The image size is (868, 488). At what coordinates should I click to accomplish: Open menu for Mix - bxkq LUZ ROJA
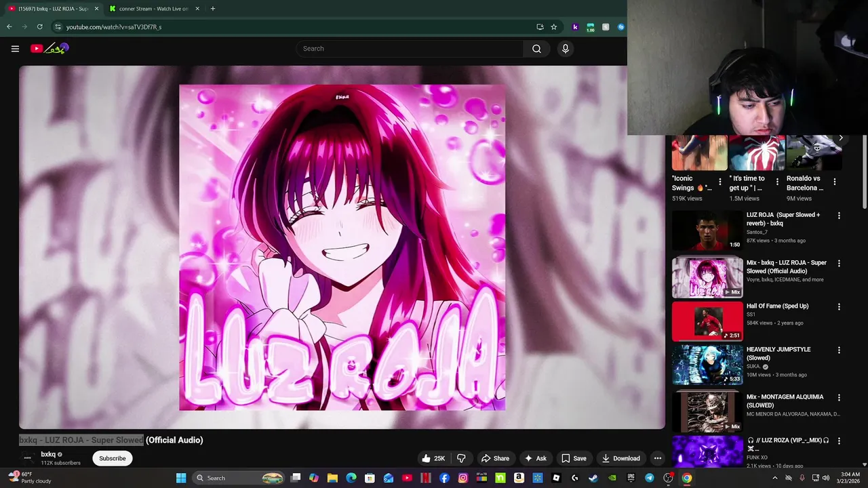pyautogui.click(x=839, y=263)
